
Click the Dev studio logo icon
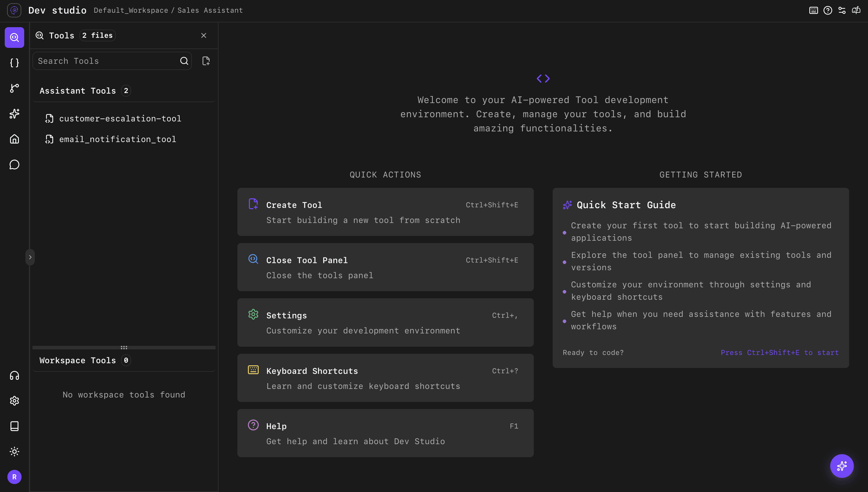click(x=14, y=10)
